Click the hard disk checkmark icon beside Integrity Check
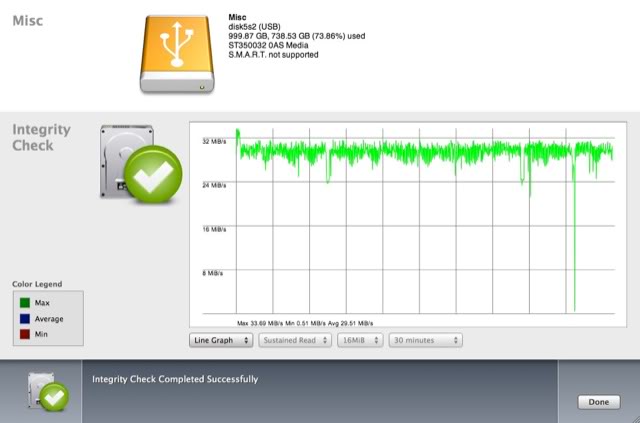This screenshot has height=423, width=640. click(141, 164)
